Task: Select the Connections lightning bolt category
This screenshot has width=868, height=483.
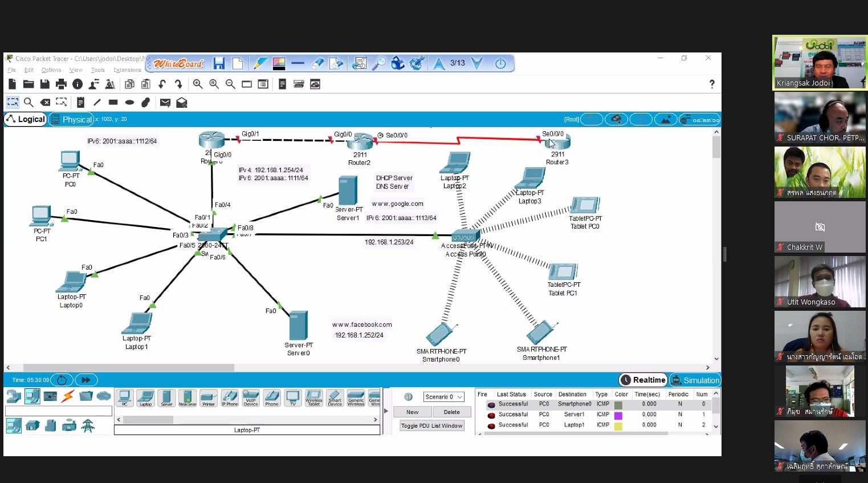Action: (68, 396)
